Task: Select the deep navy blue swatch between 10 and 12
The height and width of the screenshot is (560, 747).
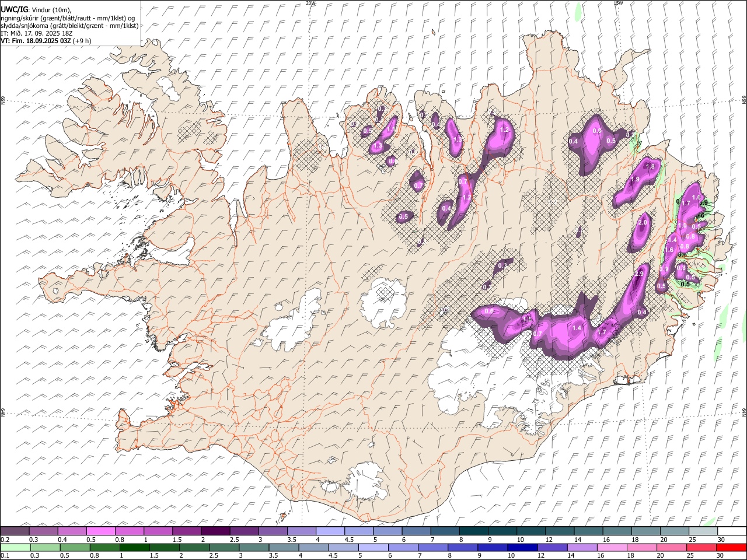Action: 522,548
